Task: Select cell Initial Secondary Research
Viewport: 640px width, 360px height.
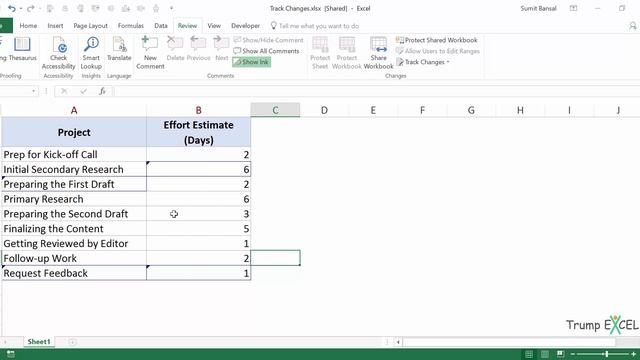Action: click(x=74, y=169)
